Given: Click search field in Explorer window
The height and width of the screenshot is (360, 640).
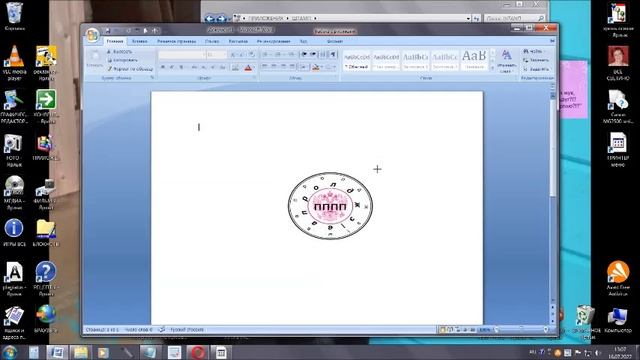Looking at the screenshot, I should (514, 18).
